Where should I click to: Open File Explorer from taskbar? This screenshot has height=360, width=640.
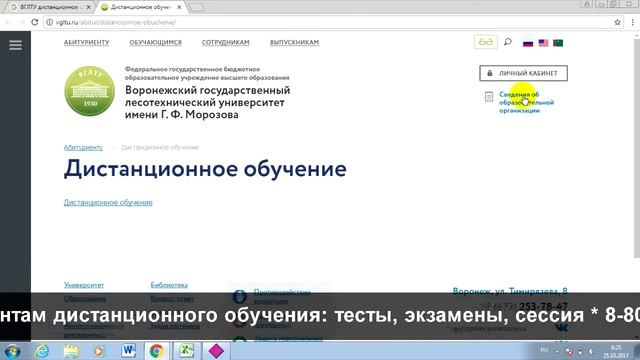pos(71,351)
